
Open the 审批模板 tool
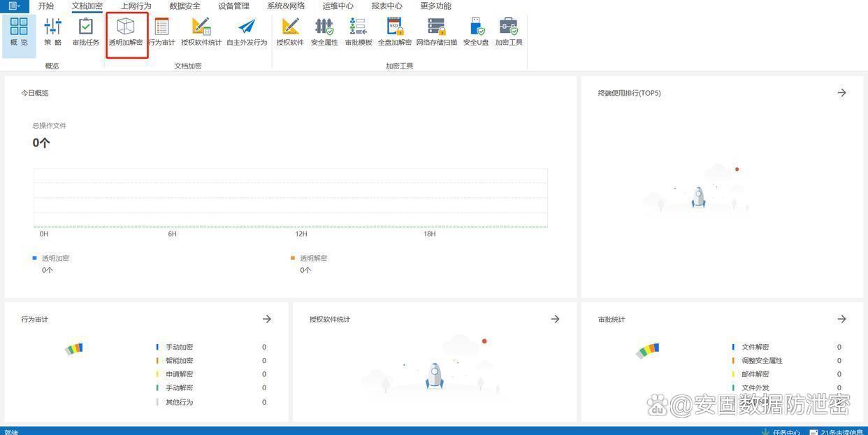coord(359,32)
